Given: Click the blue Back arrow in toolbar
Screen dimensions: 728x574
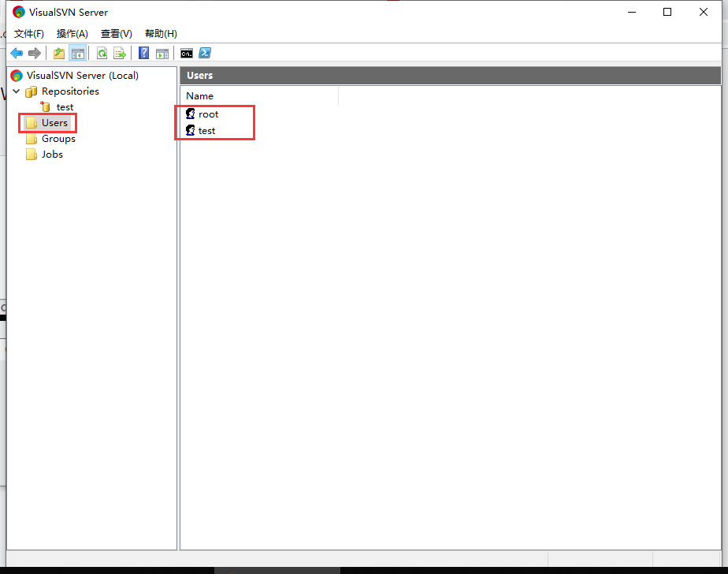Looking at the screenshot, I should point(17,54).
